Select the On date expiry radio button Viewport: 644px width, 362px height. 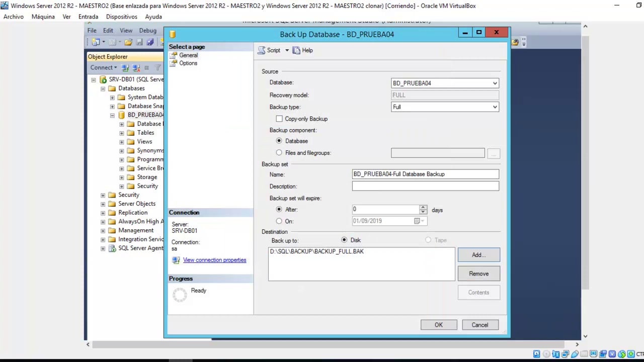(279, 221)
